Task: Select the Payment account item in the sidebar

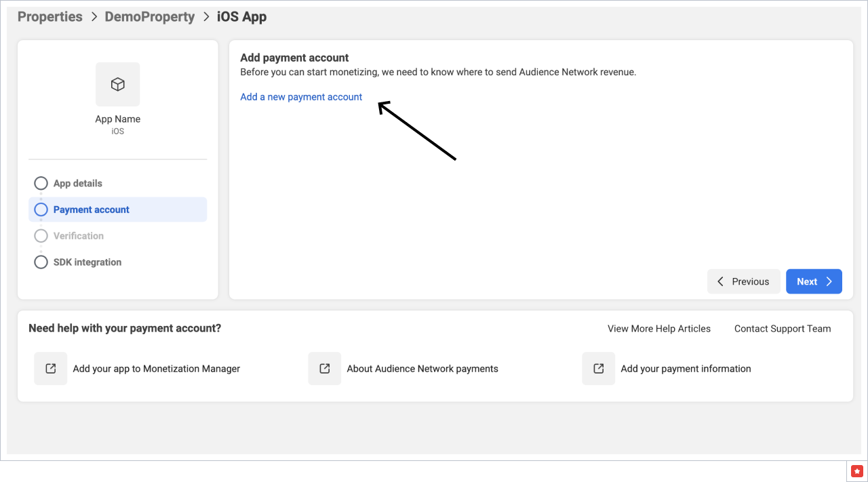Action: point(91,209)
